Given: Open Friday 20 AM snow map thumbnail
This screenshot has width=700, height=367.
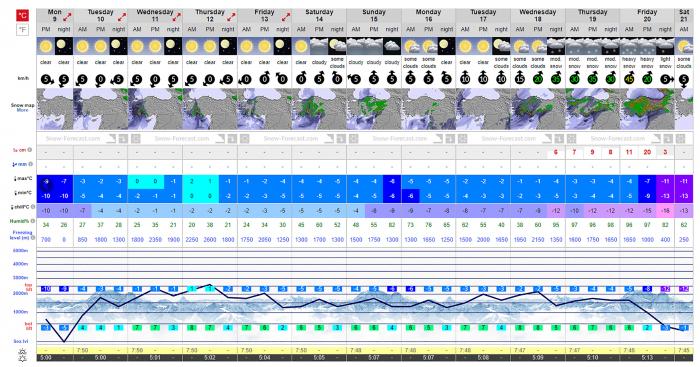Looking at the screenshot, I should (647, 109).
